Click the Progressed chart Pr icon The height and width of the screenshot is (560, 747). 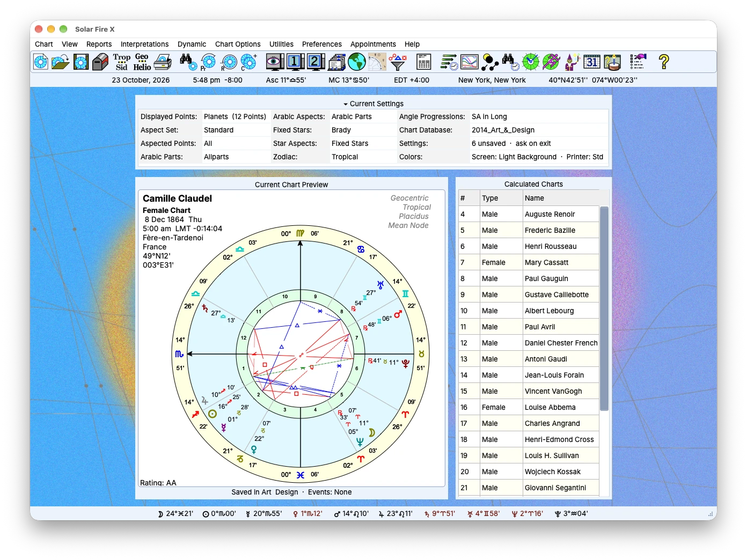pos(208,62)
